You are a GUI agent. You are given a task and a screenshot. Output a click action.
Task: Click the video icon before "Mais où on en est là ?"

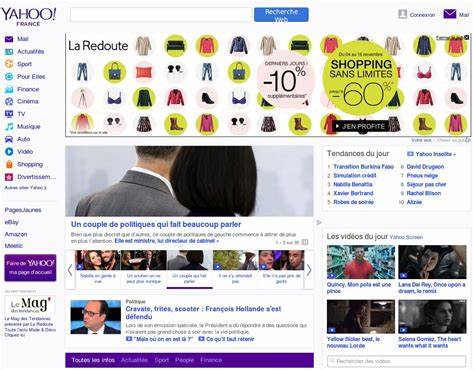pos(129,339)
